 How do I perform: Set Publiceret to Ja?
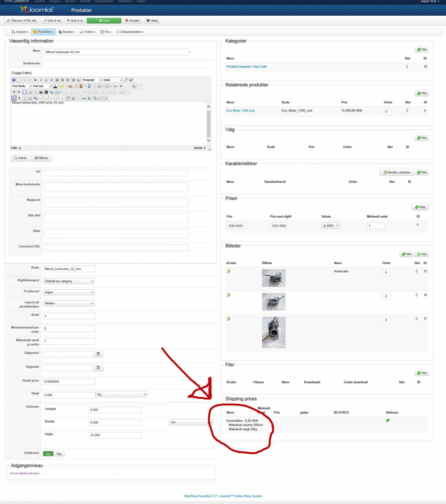[48, 454]
